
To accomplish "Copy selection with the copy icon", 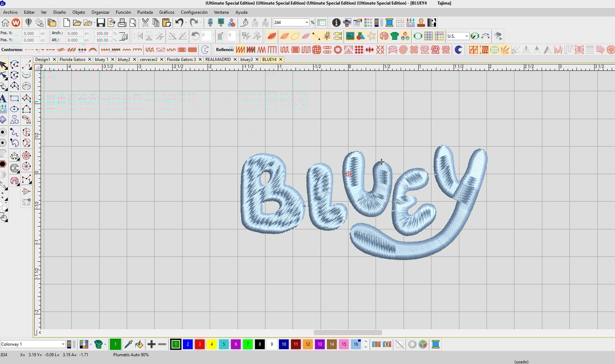I will click(156, 23).
